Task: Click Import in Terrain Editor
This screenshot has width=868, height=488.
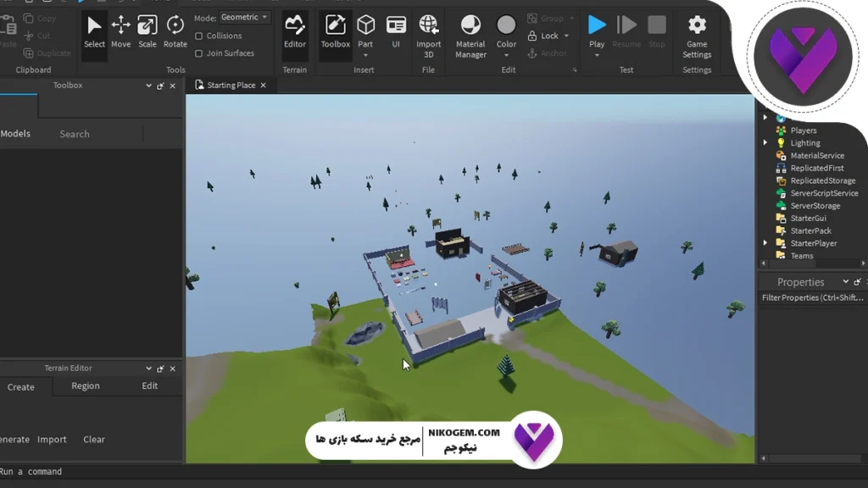Action: [52, 440]
